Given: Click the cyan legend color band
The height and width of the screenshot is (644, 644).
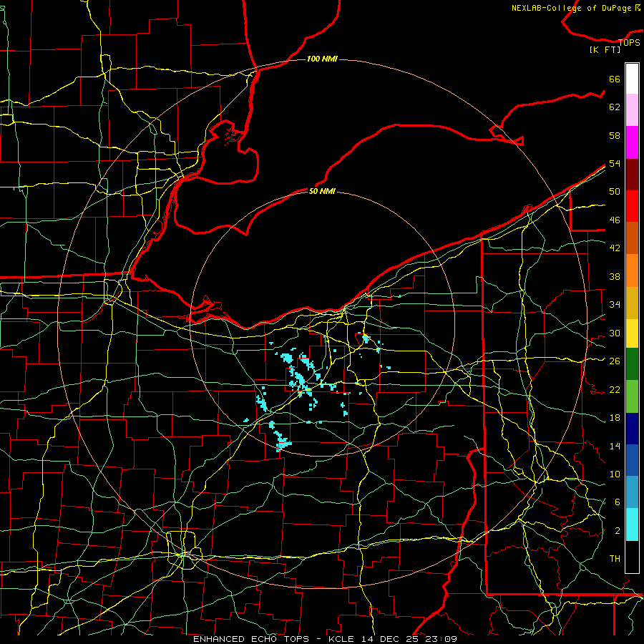Looking at the screenshot, I should (632, 525).
